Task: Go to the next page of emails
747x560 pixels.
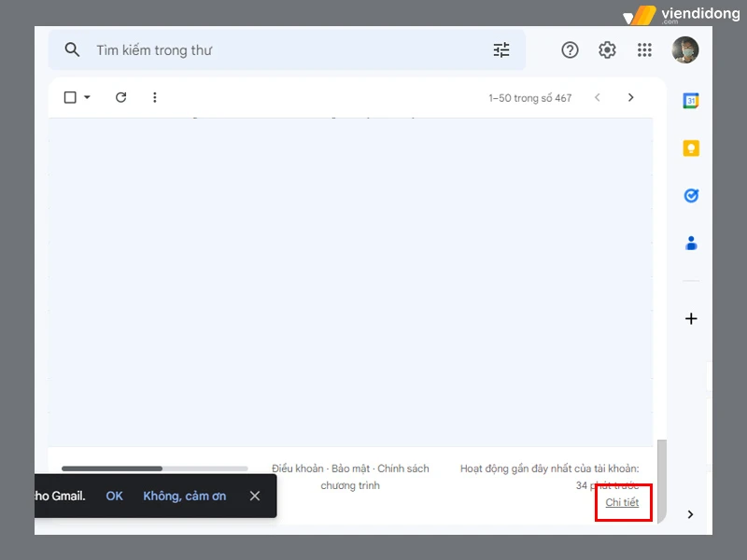Action: [x=631, y=97]
